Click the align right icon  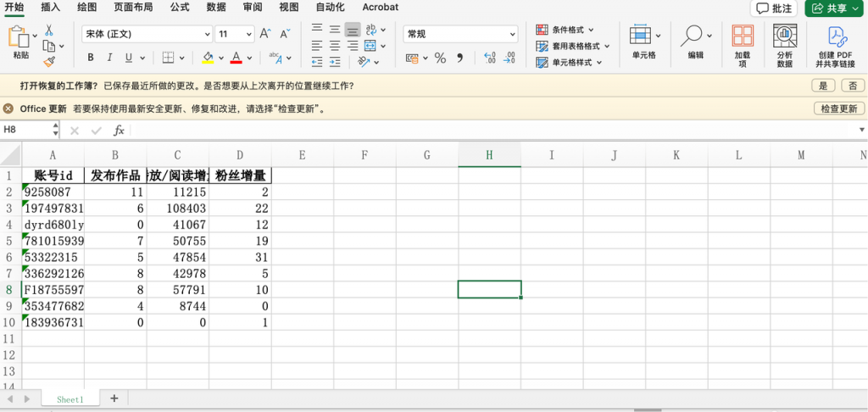coord(353,46)
